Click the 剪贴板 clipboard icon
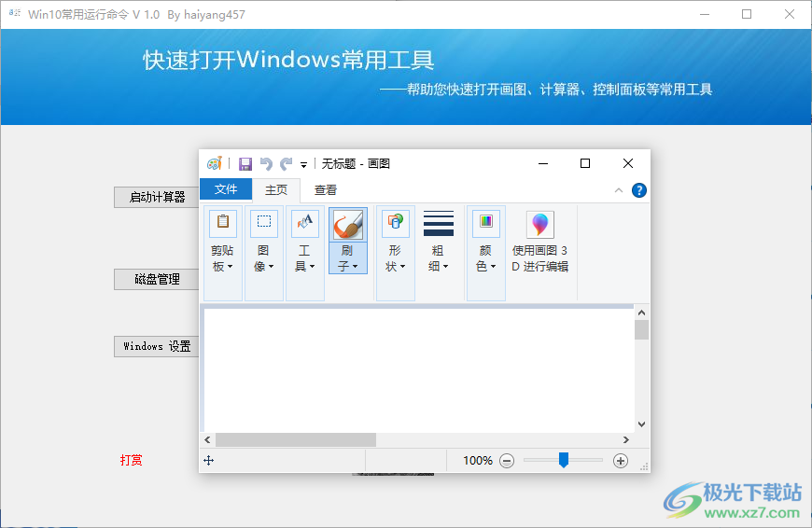The height and width of the screenshot is (528, 812). (x=223, y=223)
